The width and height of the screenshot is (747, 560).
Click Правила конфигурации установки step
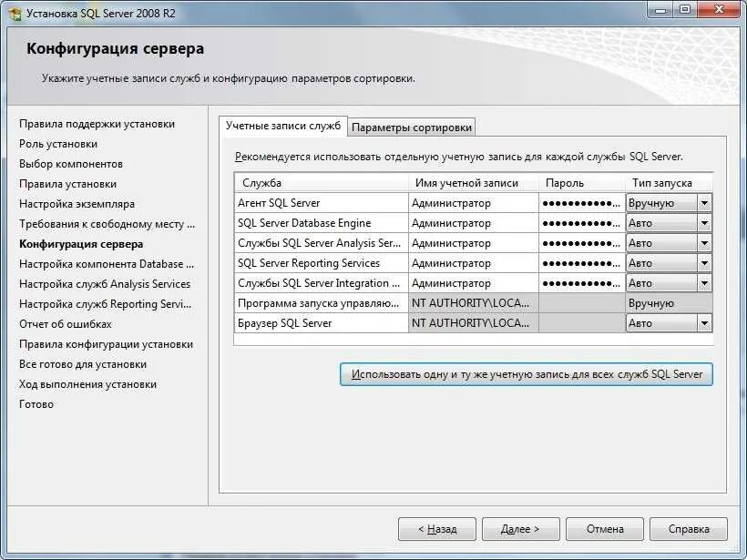(106, 344)
